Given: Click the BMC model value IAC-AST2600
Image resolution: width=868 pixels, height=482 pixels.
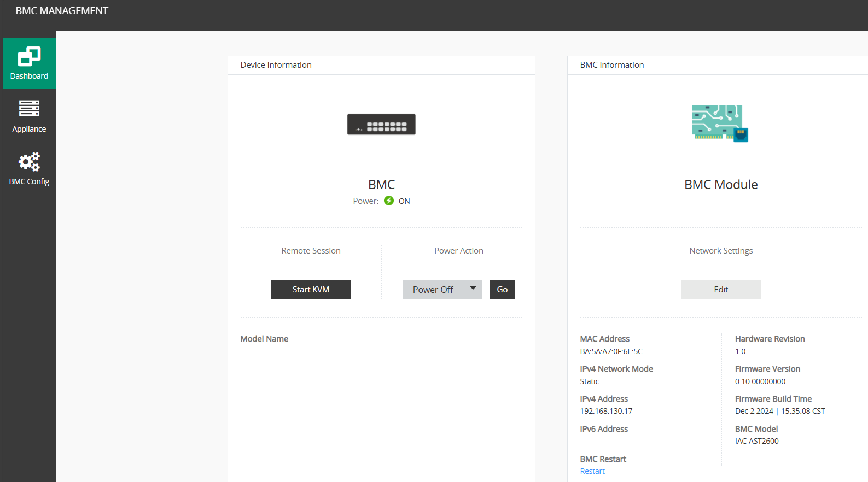Looking at the screenshot, I should [x=756, y=441].
